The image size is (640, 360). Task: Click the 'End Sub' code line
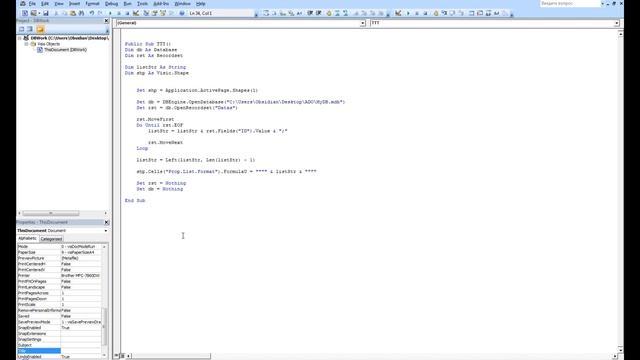click(135, 200)
